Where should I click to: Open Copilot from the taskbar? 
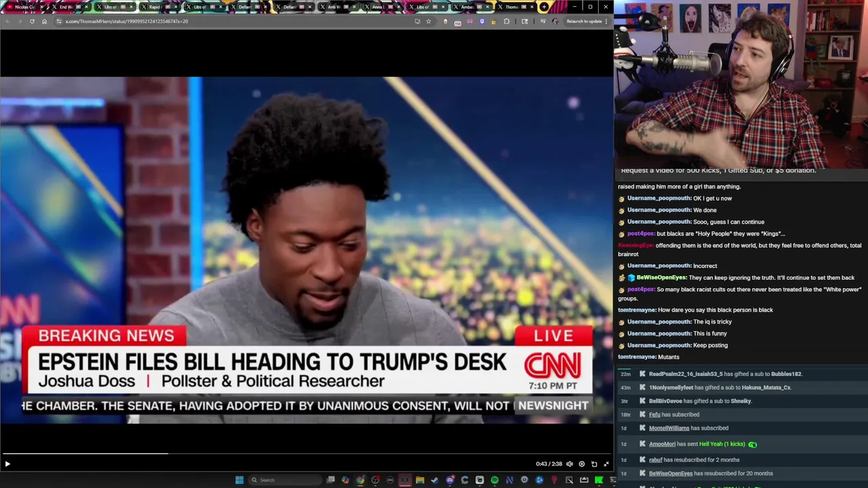click(345, 480)
